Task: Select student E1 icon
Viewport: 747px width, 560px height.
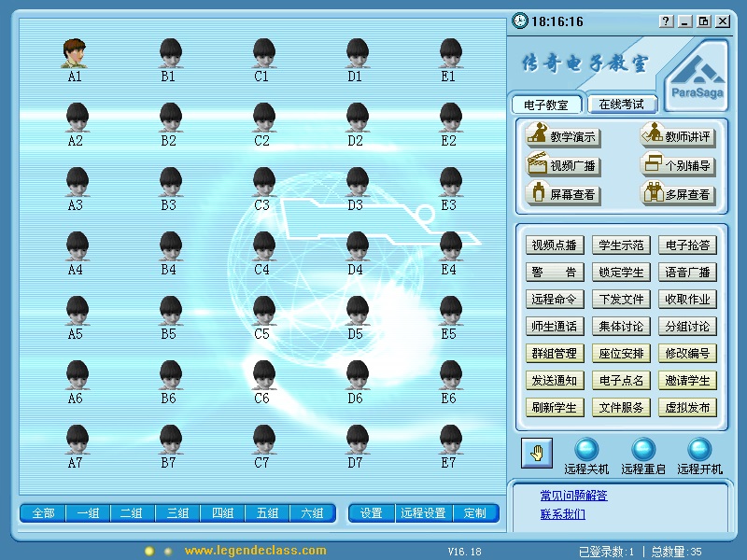Action: [450, 53]
